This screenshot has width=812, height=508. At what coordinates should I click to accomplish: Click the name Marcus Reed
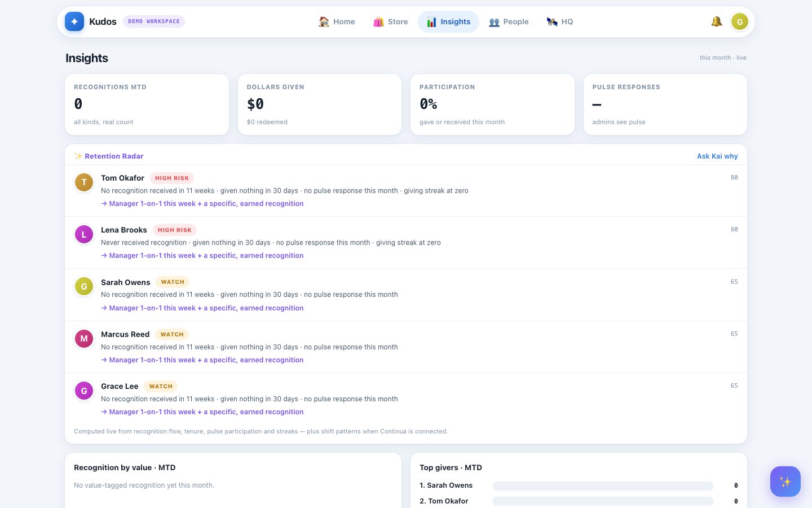(125, 334)
